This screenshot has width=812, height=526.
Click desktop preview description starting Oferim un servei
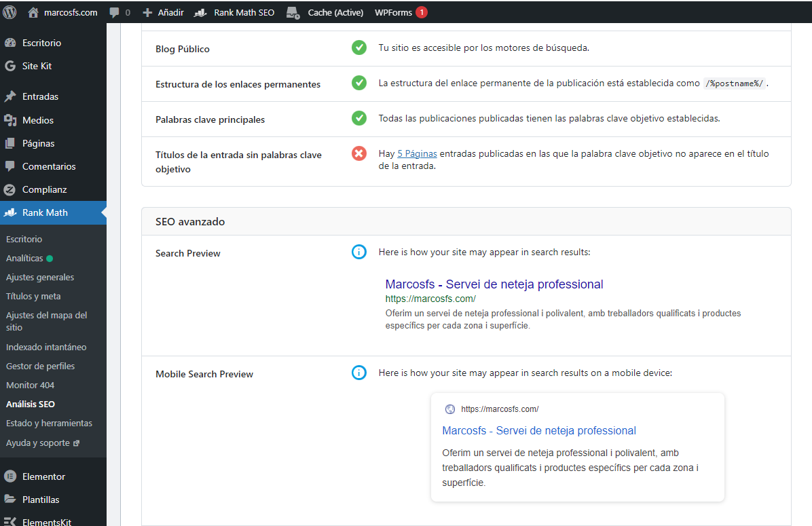point(563,320)
